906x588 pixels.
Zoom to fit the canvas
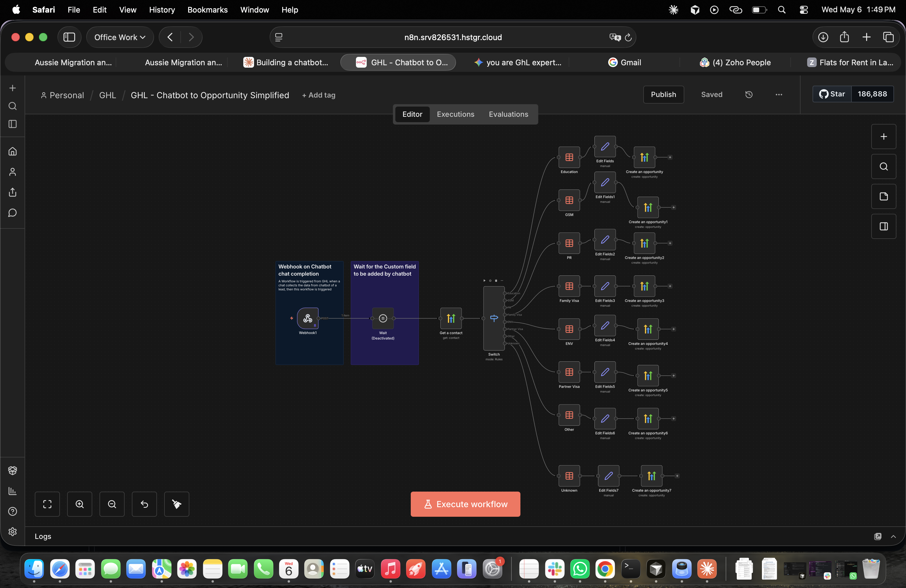[47, 504]
